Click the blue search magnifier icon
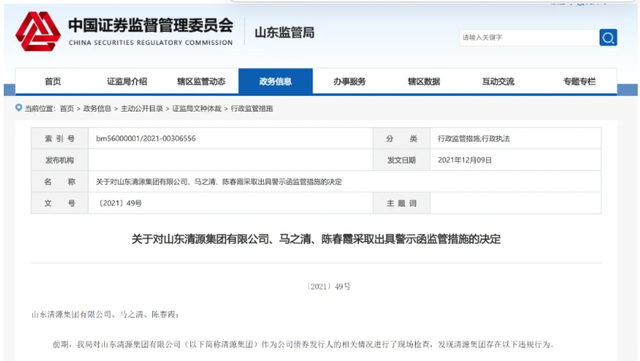 pos(608,38)
